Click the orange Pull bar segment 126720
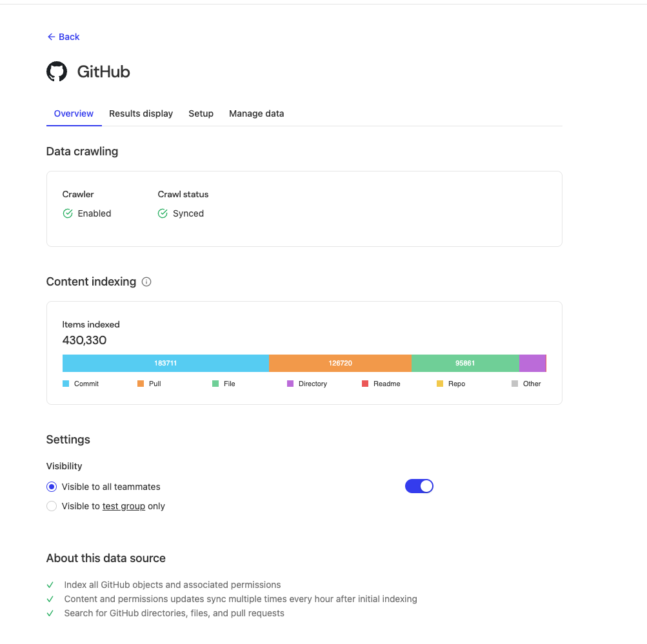 pyautogui.click(x=340, y=363)
